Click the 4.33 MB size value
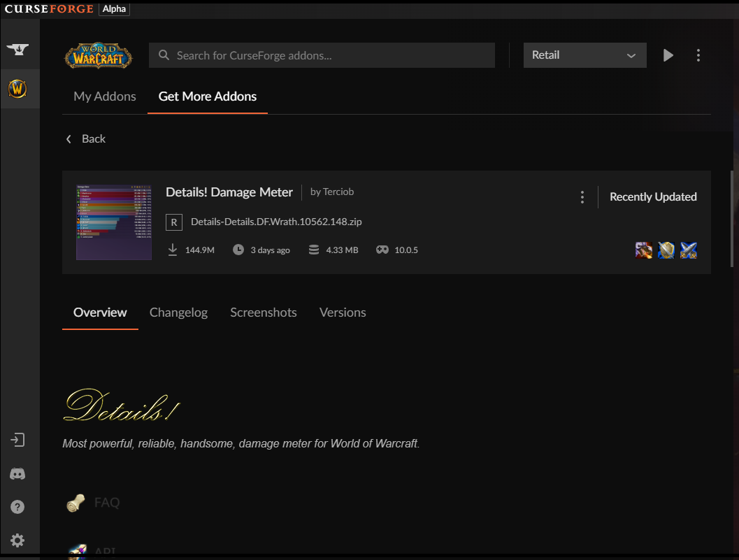The height and width of the screenshot is (560, 739). click(x=342, y=250)
